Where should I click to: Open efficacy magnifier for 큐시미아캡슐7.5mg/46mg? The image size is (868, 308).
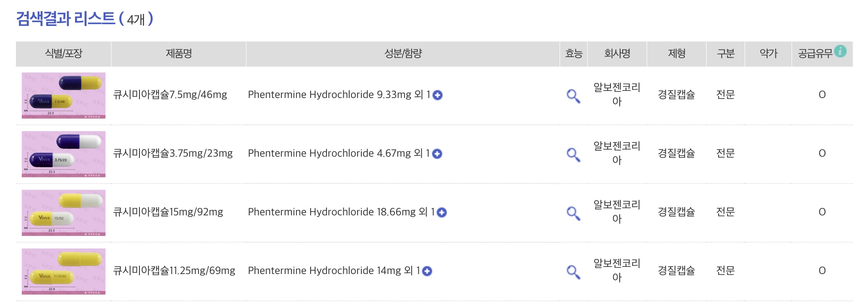coord(573,96)
